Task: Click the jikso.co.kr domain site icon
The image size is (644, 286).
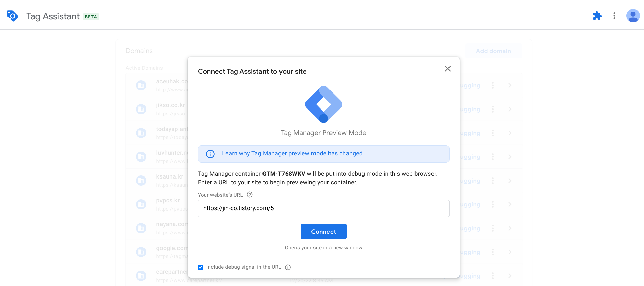Action: 141,109
